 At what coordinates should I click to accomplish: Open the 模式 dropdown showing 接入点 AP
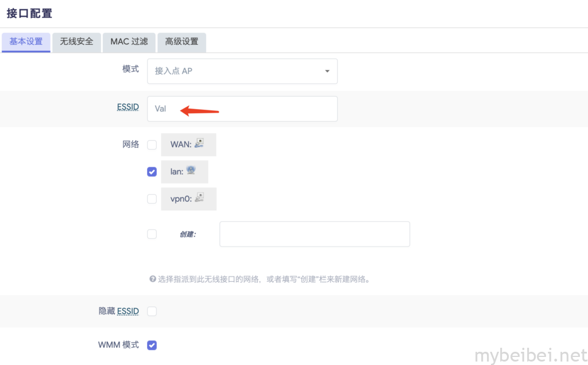pyautogui.click(x=242, y=71)
